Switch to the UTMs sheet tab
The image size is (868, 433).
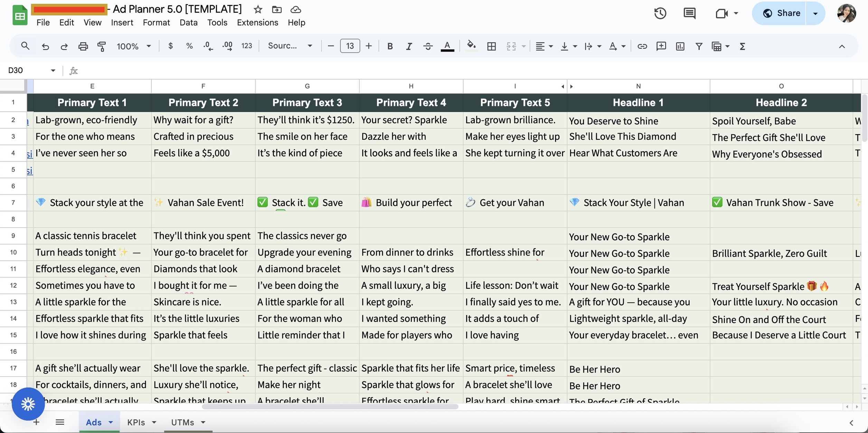pyautogui.click(x=182, y=422)
